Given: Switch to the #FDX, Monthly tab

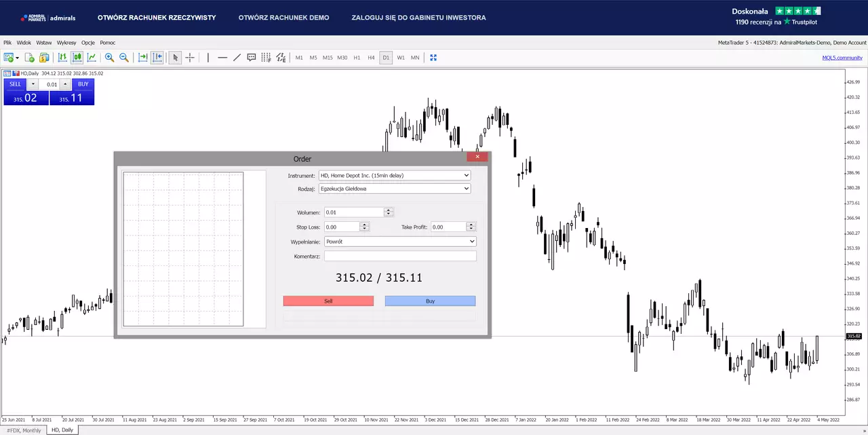Looking at the screenshot, I should 24,430.
